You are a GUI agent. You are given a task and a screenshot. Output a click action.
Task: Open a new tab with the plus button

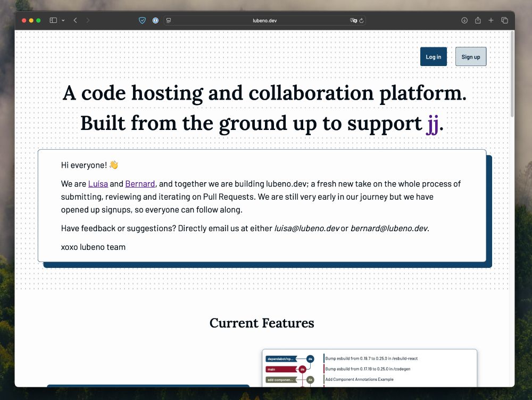point(491,20)
